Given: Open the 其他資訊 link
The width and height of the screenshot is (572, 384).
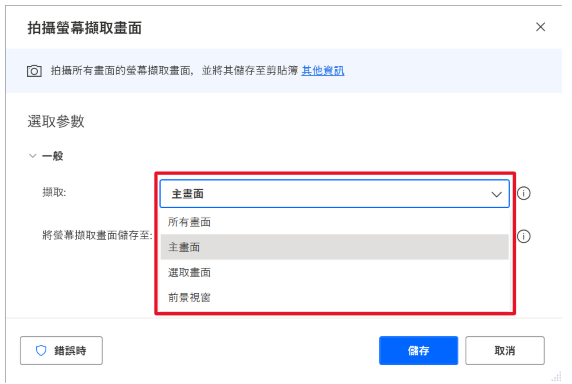Looking at the screenshot, I should (x=323, y=70).
